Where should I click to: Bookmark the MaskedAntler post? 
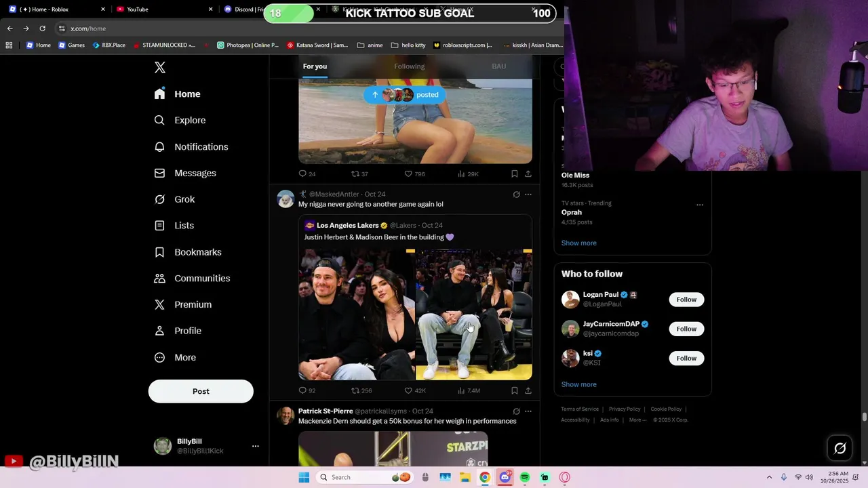pos(515,390)
